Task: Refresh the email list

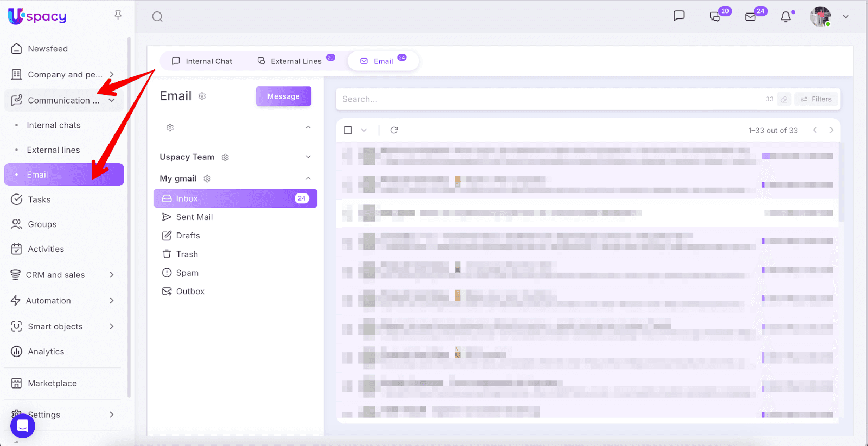Action: click(x=394, y=130)
